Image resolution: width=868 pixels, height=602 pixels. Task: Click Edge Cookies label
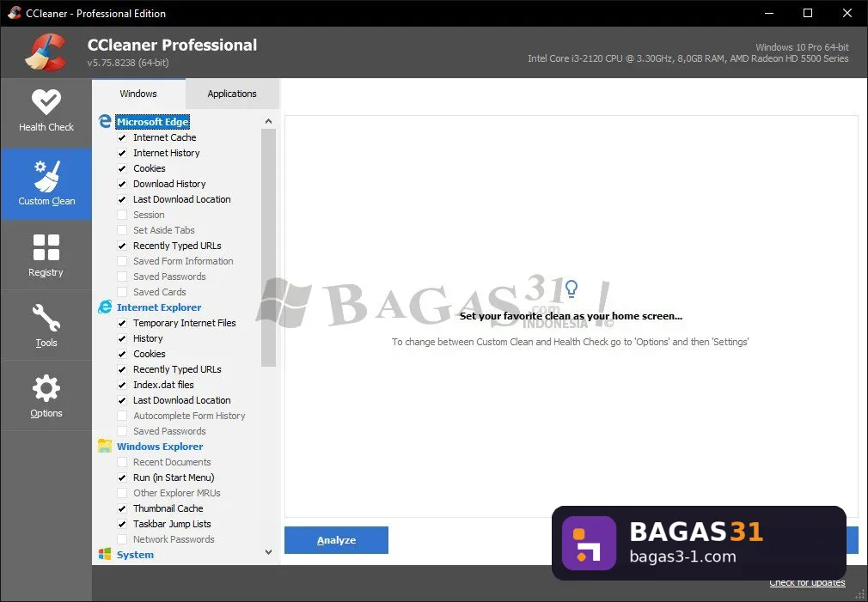[x=149, y=168]
